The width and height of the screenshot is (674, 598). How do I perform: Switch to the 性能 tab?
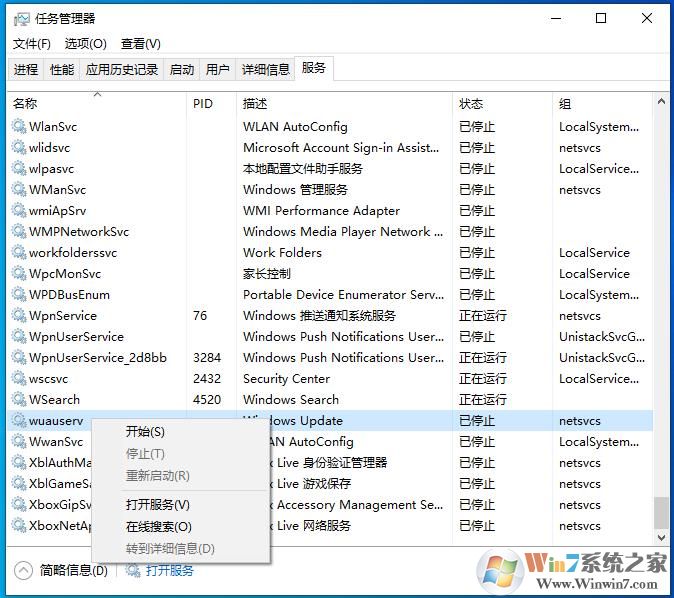[x=62, y=69]
